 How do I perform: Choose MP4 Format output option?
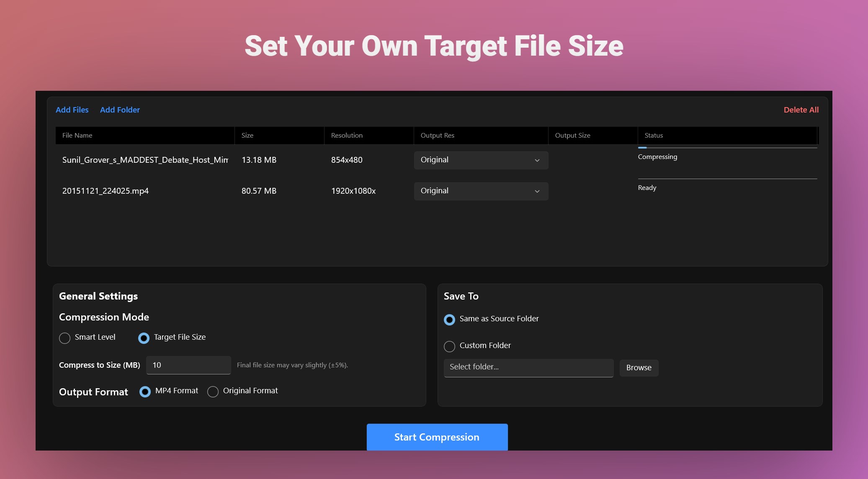coord(145,392)
